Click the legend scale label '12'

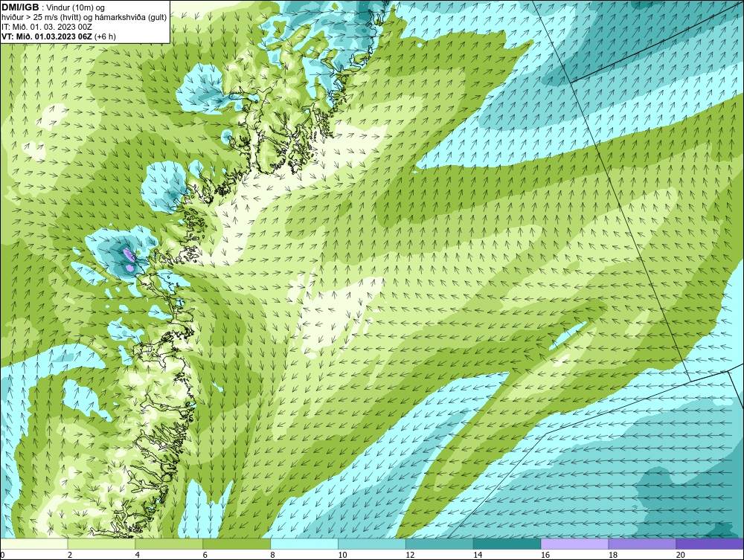(410, 555)
